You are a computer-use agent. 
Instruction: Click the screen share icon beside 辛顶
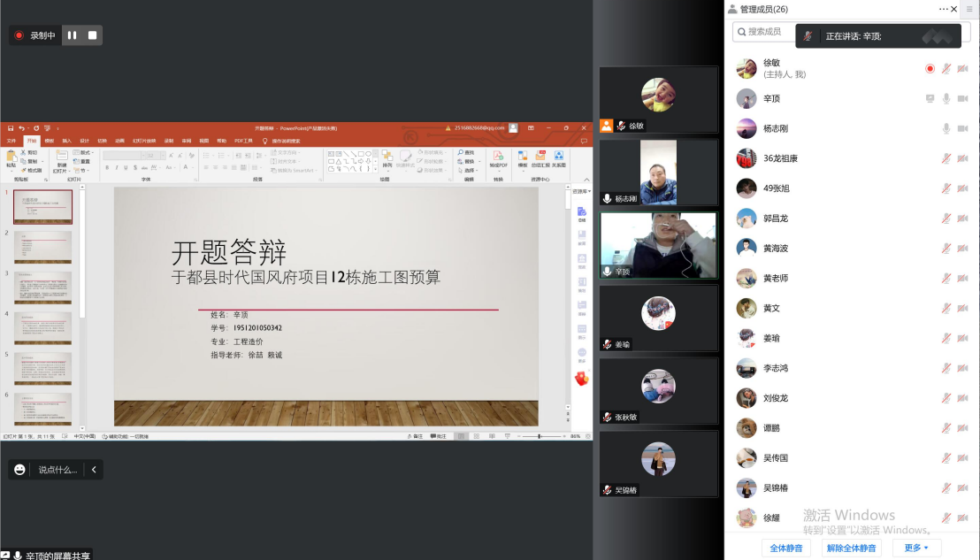point(930,98)
